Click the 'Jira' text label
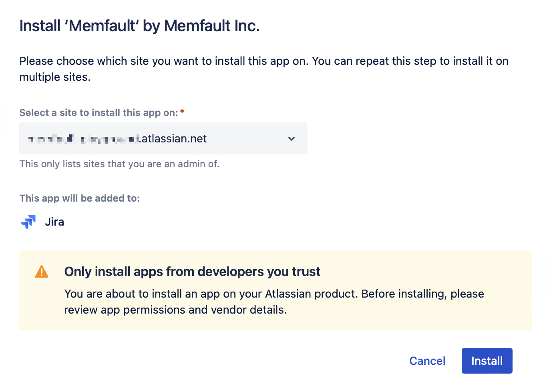The width and height of the screenshot is (551, 392). pyautogui.click(x=54, y=222)
